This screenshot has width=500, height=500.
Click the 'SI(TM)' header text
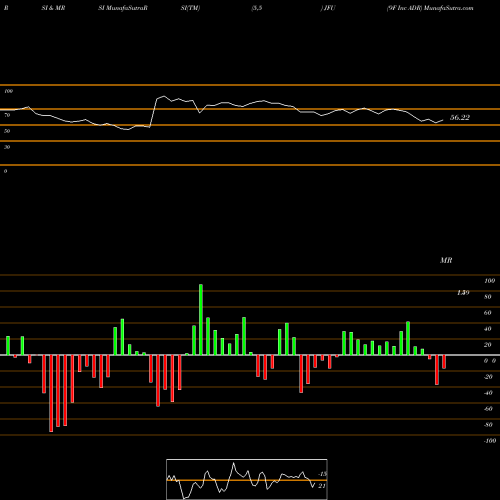tap(190, 8)
